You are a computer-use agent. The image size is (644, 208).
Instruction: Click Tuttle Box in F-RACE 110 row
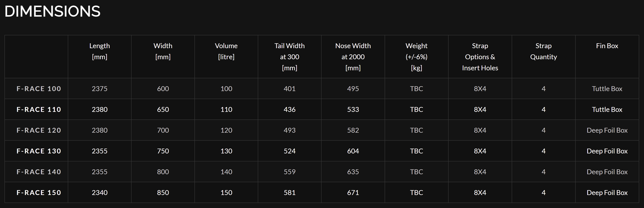(607, 110)
